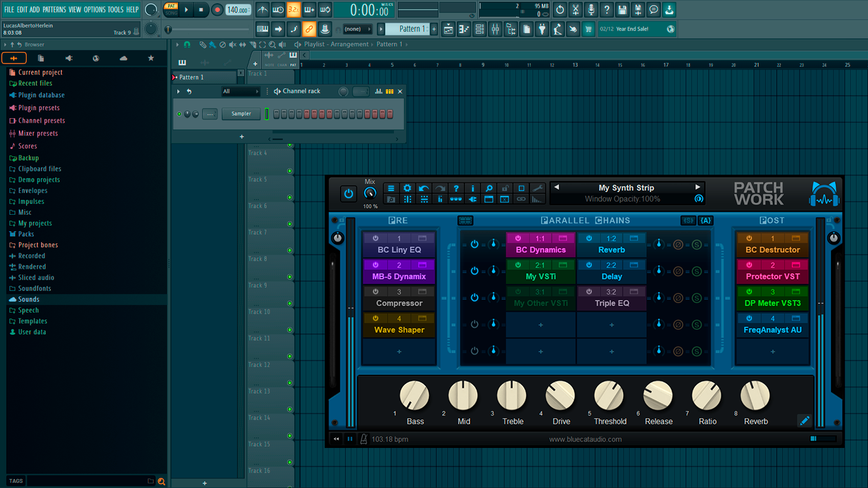Image resolution: width=868 pixels, height=488 pixels.
Task: Toggle Patchwork main power bypass button
Action: pos(348,194)
